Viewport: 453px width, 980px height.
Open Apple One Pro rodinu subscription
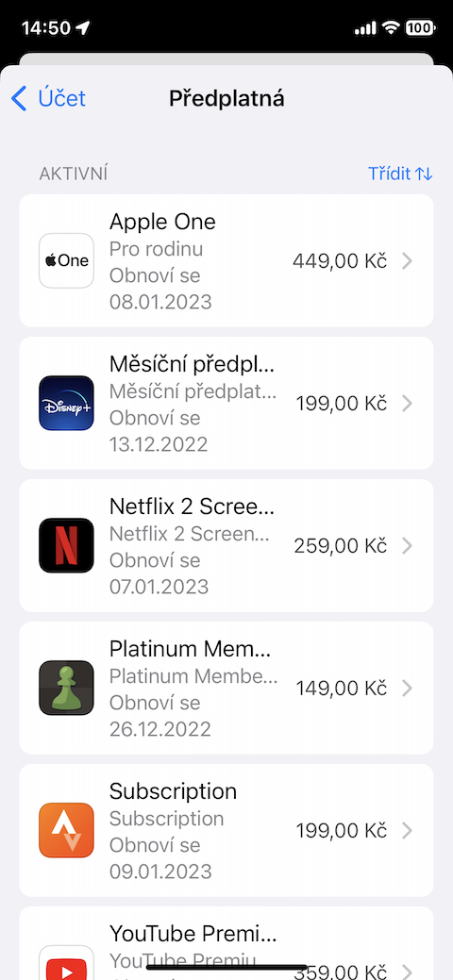coord(226,260)
